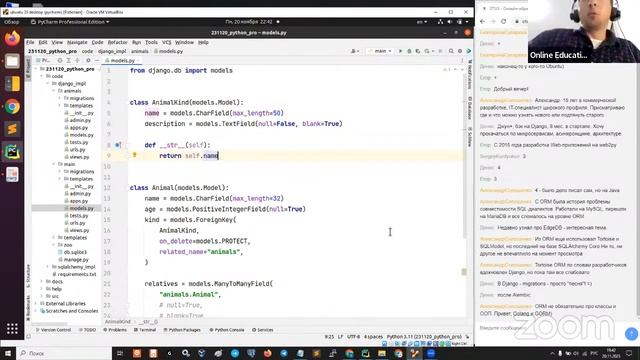640x360 pixels.
Task: Expand External Libraries node
Action: tap(36, 304)
